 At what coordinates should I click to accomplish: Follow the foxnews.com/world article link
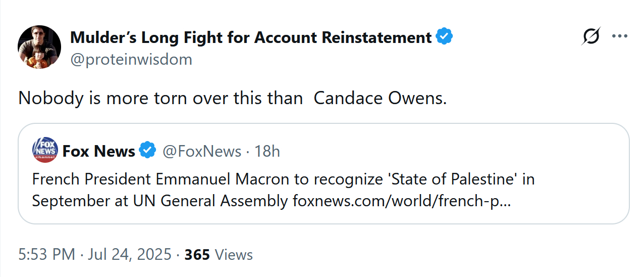click(x=402, y=201)
